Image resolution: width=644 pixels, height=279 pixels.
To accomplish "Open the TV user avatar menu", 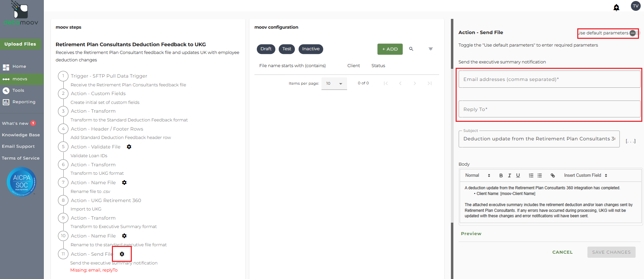I will [x=636, y=6].
